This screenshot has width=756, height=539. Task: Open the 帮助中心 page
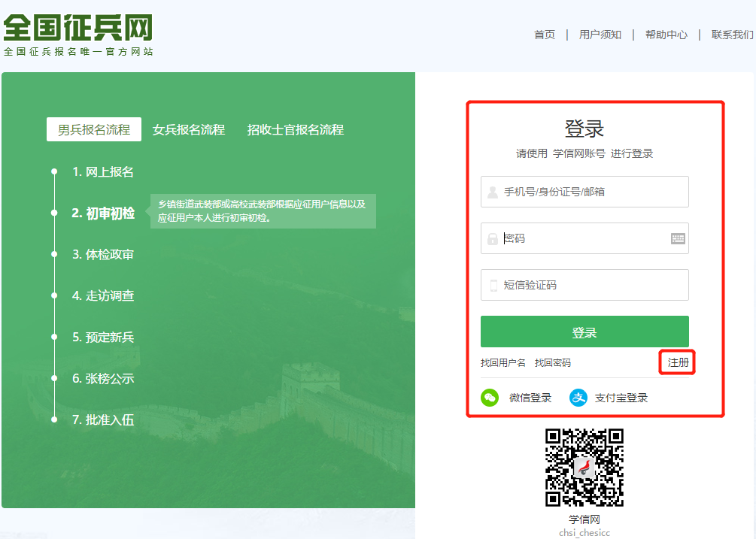click(x=666, y=34)
